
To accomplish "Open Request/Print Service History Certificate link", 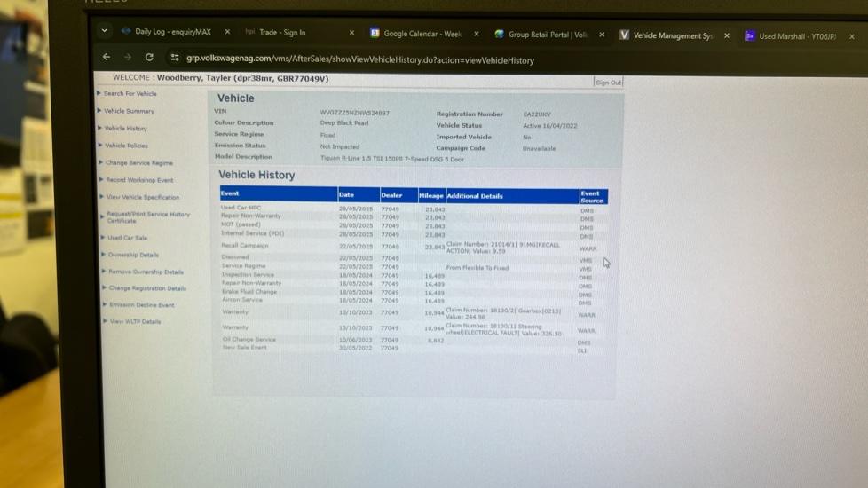I will coord(148,217).
